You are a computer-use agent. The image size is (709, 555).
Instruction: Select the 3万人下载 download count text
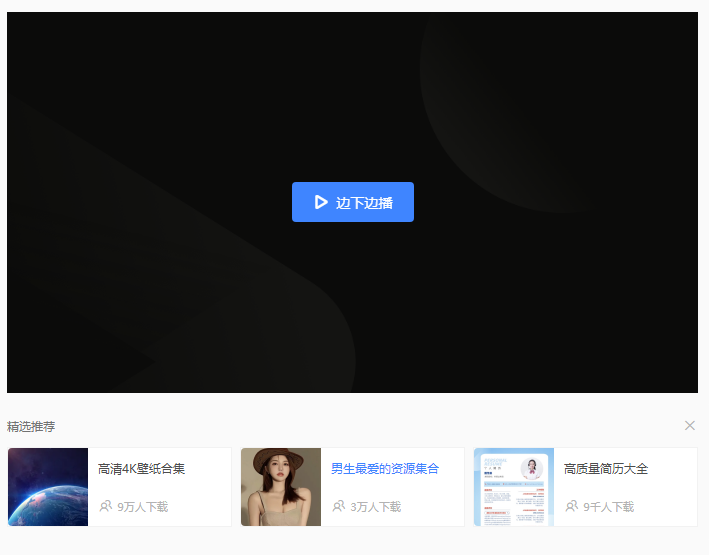pyautogui.click(x=375, y=507)
